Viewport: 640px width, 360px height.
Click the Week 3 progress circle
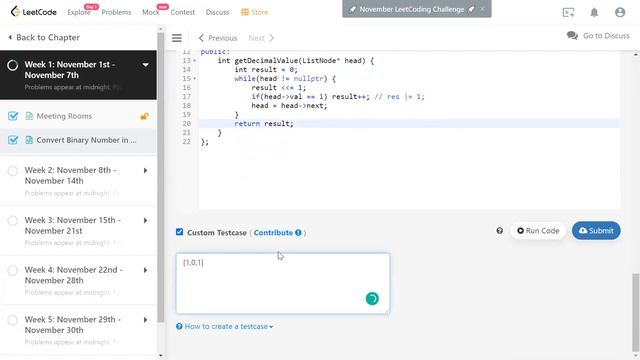[x=13, y=220]
